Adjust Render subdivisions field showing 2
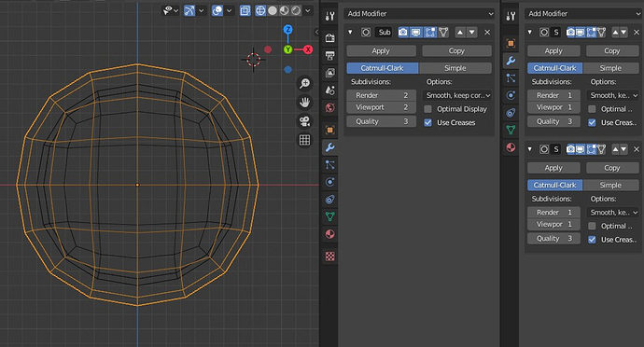The image size is (644, 347). (381, 95)
